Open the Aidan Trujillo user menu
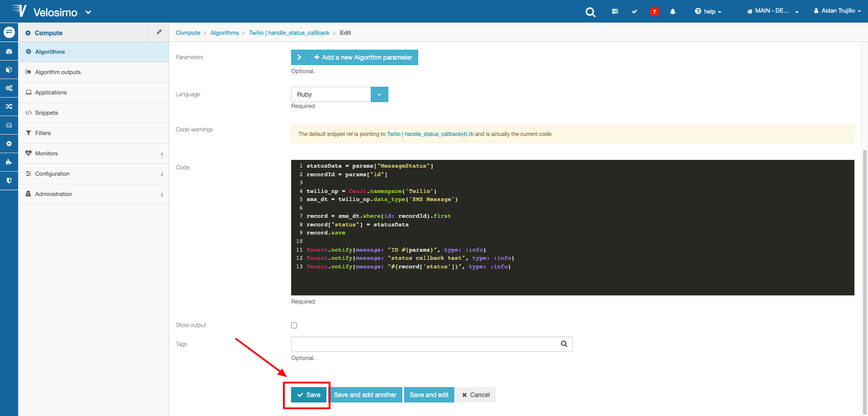868x416 pixels. [x=837, y=11]
